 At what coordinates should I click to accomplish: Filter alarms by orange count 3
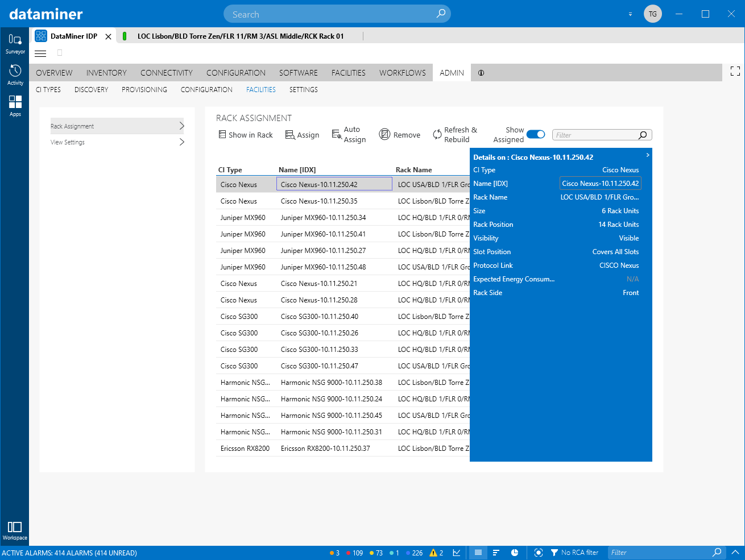334,553
